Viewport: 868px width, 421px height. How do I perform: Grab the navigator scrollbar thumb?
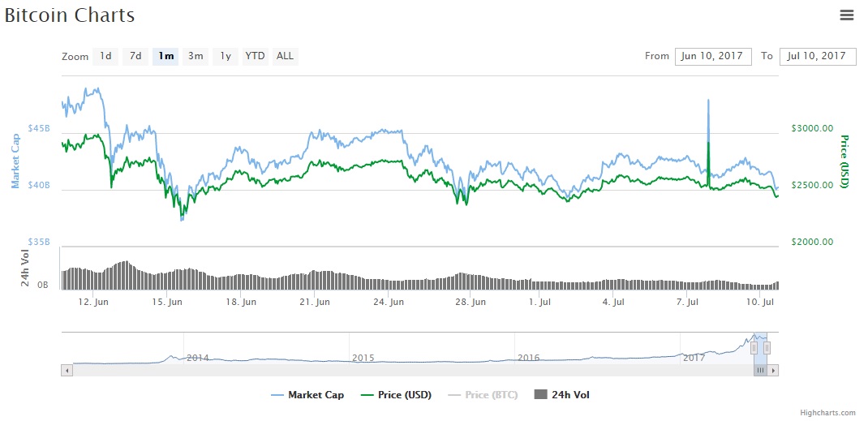[x=760, y=371]
